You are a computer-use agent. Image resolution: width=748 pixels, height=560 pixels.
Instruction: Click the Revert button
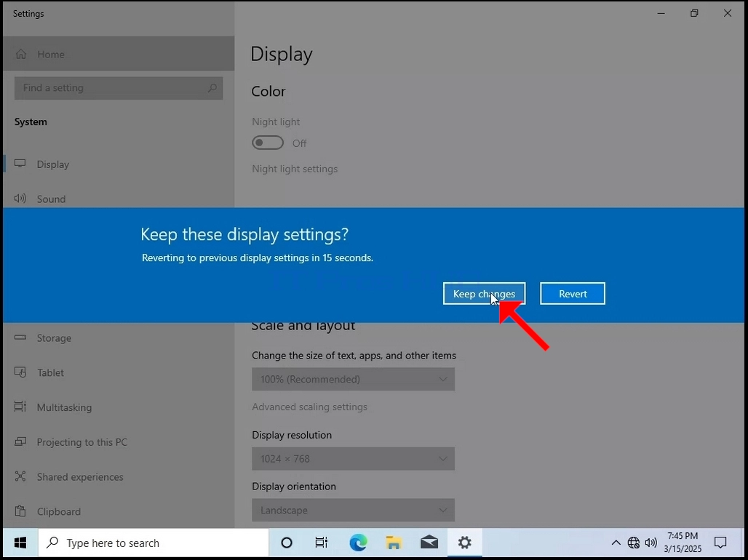[x=573, y=293]
